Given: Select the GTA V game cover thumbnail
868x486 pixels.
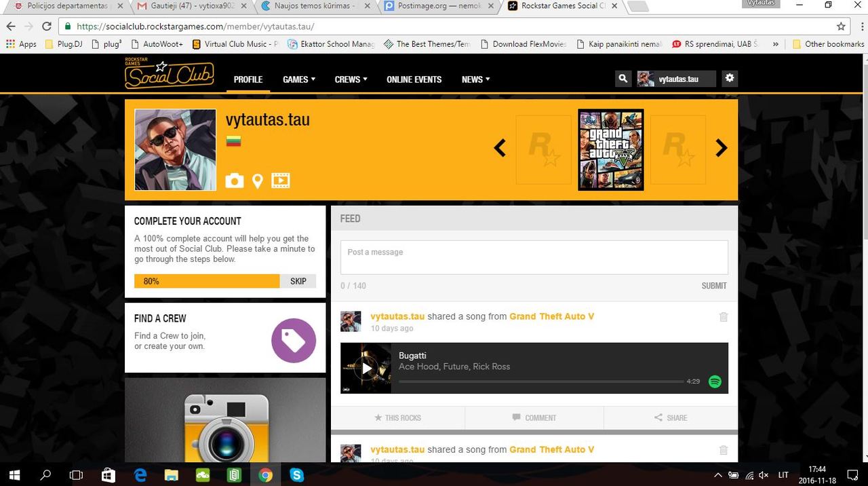Looking at the screenshot, I should tap(611, 150).
